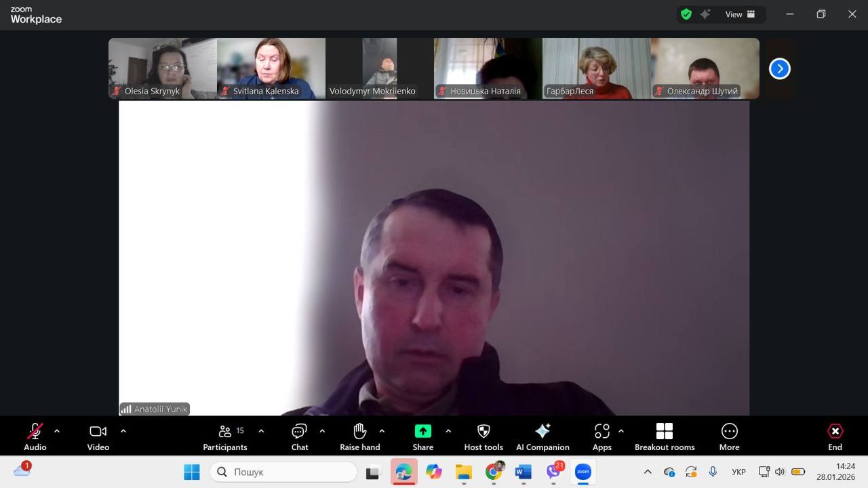Open Microsoft Word from the taskbar
Screen dimensions: 868x488
524,472
